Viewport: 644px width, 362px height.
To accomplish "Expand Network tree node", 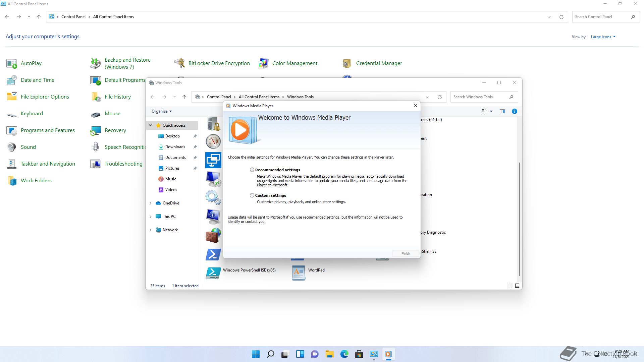I will (x=151, y=230).
